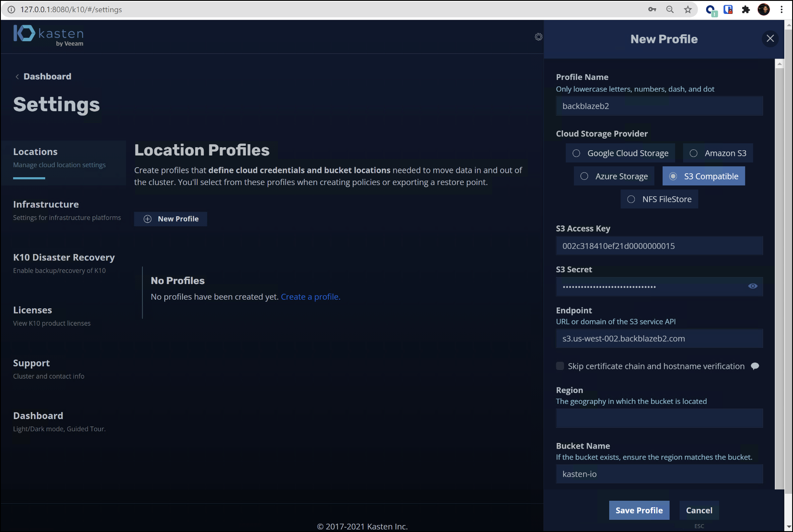Click the empty Region input field
Screen dimensions: 793x532
point(659,418)
